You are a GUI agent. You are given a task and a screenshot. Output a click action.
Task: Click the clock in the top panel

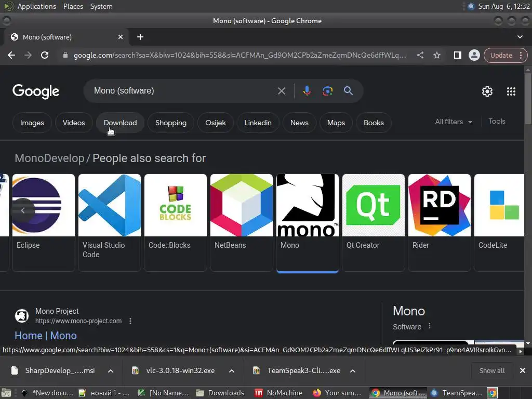click(x=503, y=6)
